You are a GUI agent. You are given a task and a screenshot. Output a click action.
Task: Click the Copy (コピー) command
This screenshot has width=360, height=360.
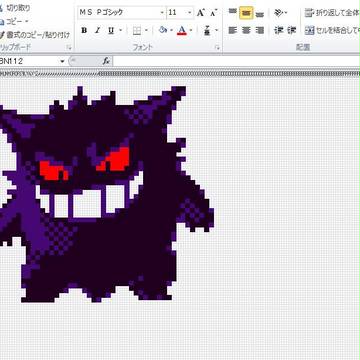11,21
